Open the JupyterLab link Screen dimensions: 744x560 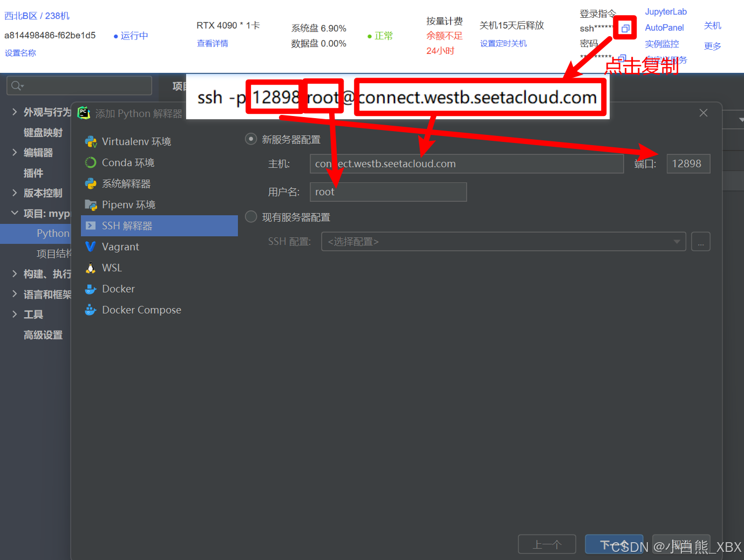click(666, 12)
